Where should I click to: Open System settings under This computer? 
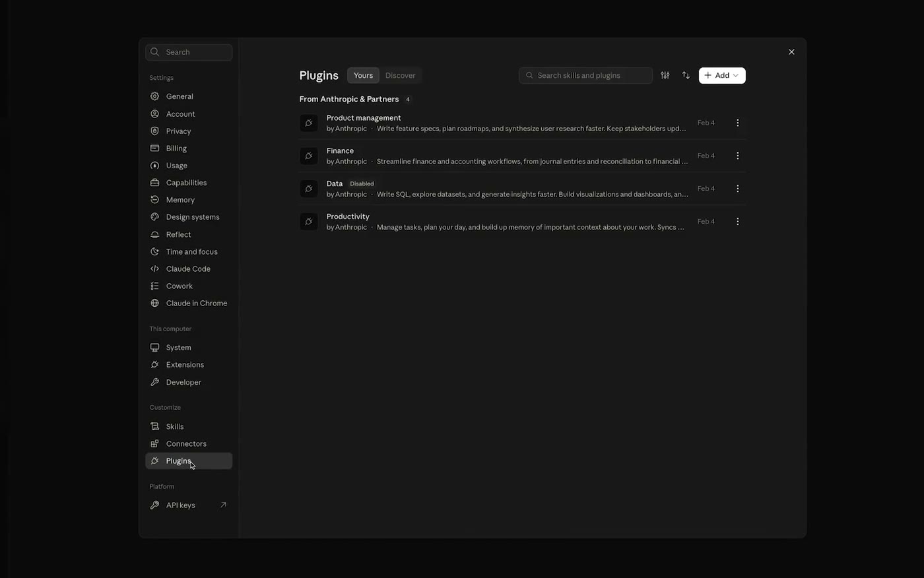click(189, 347)
